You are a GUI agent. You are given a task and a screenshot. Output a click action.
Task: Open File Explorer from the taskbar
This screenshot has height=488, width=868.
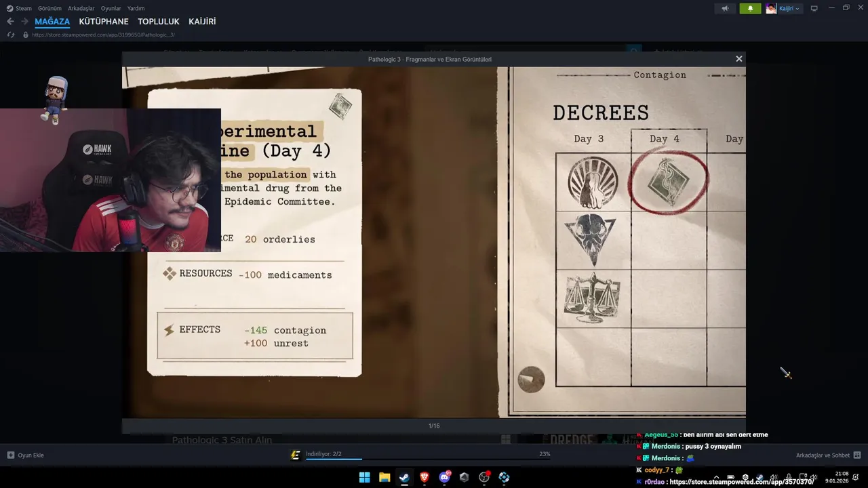point(384,477)
